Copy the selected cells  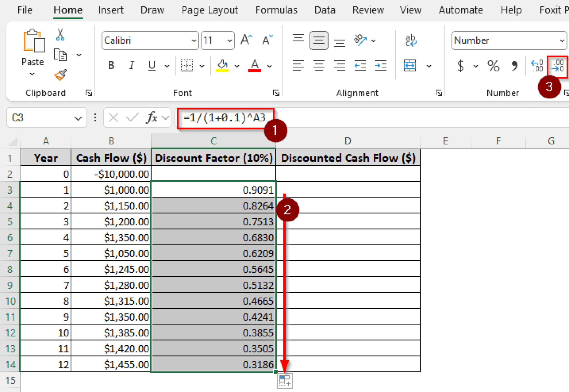[x=61, y=55]
